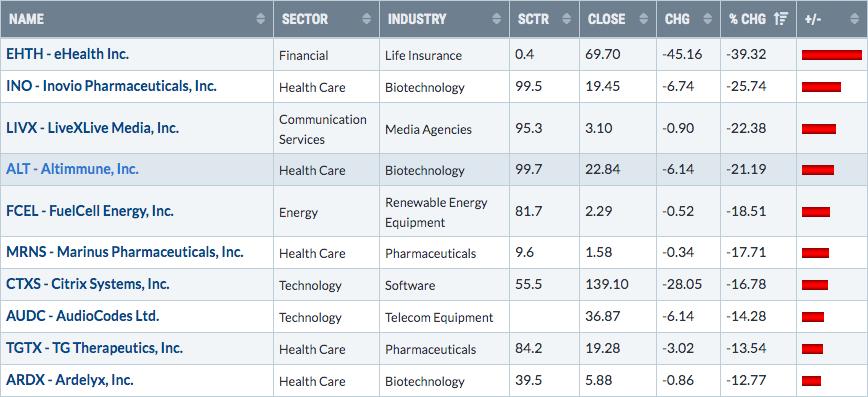Click SCTR column sort arrows
The height and width of the screenshot is (397, 868).
click(x=566, y=19)
